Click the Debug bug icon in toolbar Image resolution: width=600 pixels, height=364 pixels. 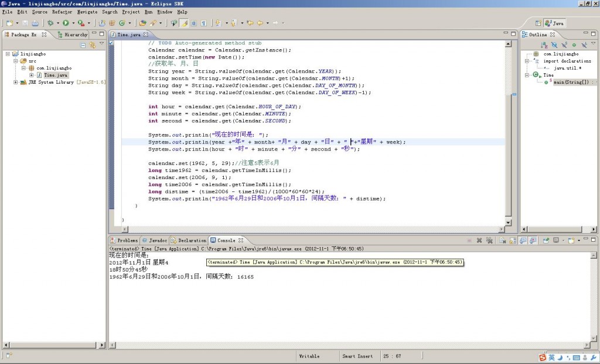(x=50, y=23)
